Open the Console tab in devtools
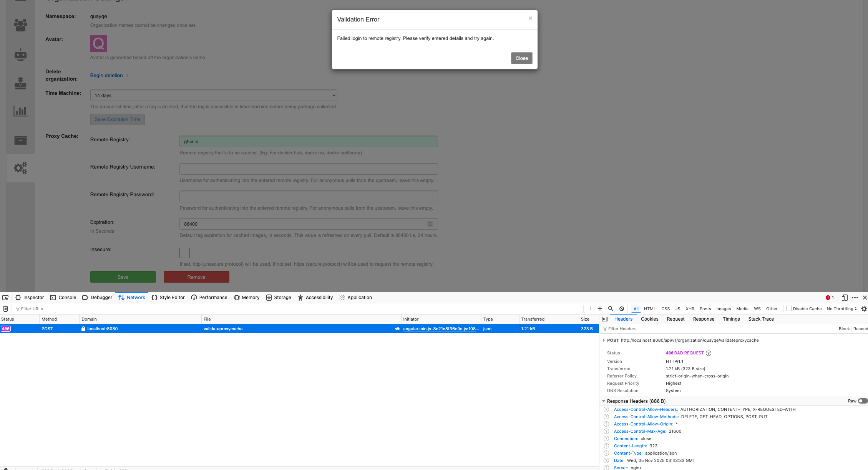The image size is (868, 470). point(63,298)
